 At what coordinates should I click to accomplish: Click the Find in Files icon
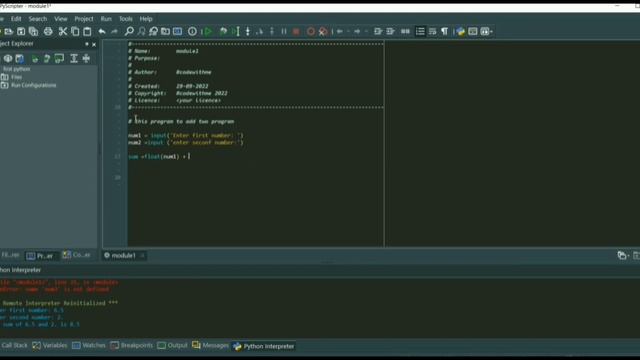coord(165,31)
